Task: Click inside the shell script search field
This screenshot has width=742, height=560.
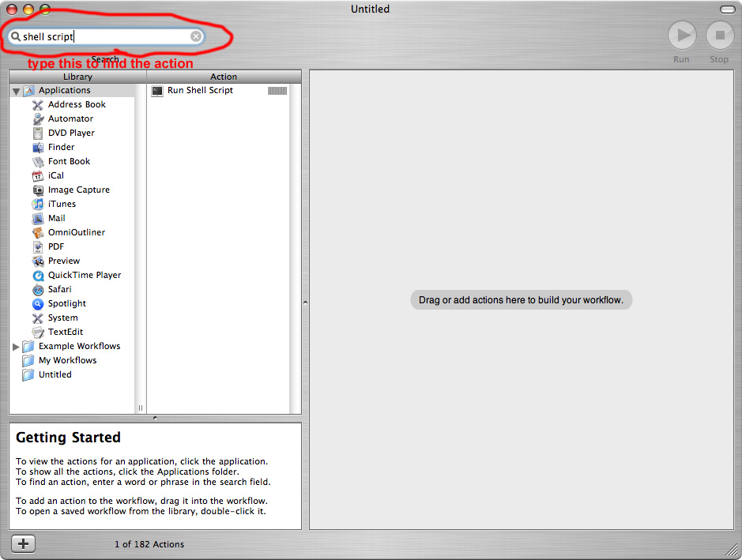Action: (107, 36)
